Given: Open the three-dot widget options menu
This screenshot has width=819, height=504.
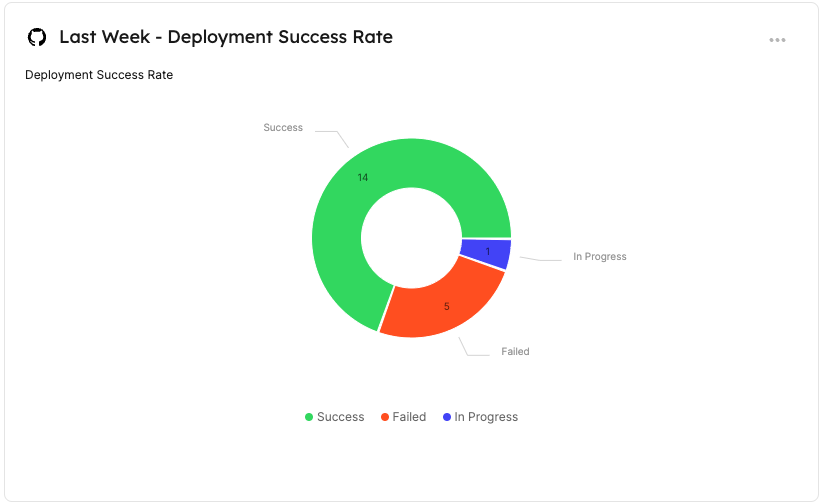Looking at the screenshot, I should coord(777,40).
